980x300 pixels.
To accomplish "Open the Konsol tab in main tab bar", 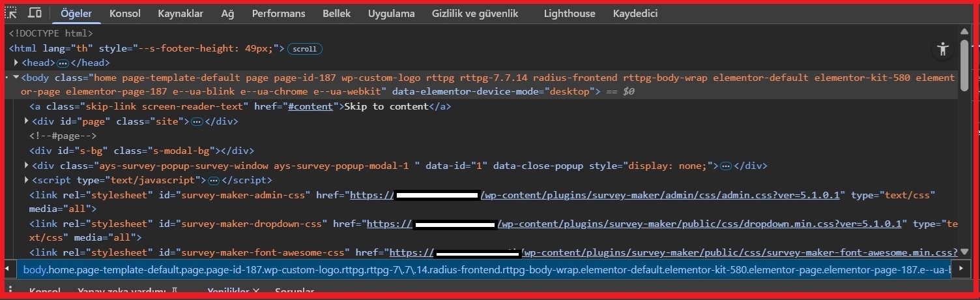I will (x=125, y=13).
